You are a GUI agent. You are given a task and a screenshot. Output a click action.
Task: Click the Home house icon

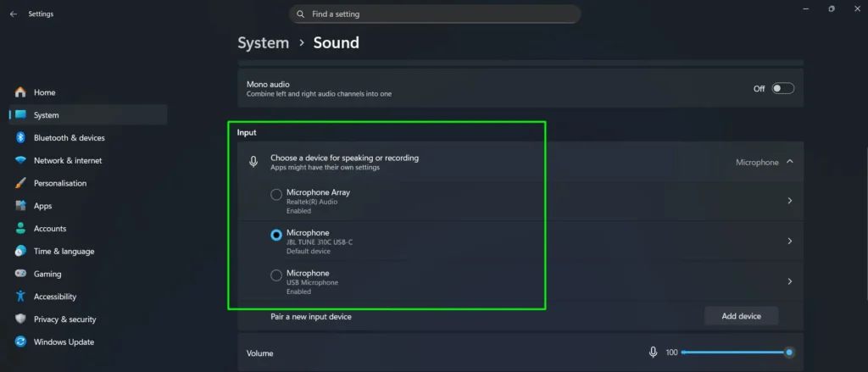click(x=20, y=92)
